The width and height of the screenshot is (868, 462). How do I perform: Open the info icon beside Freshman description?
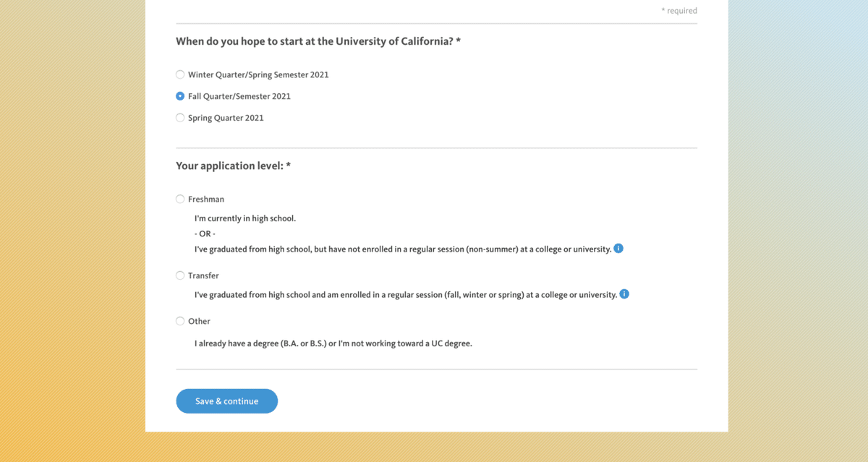pos(618,249)
